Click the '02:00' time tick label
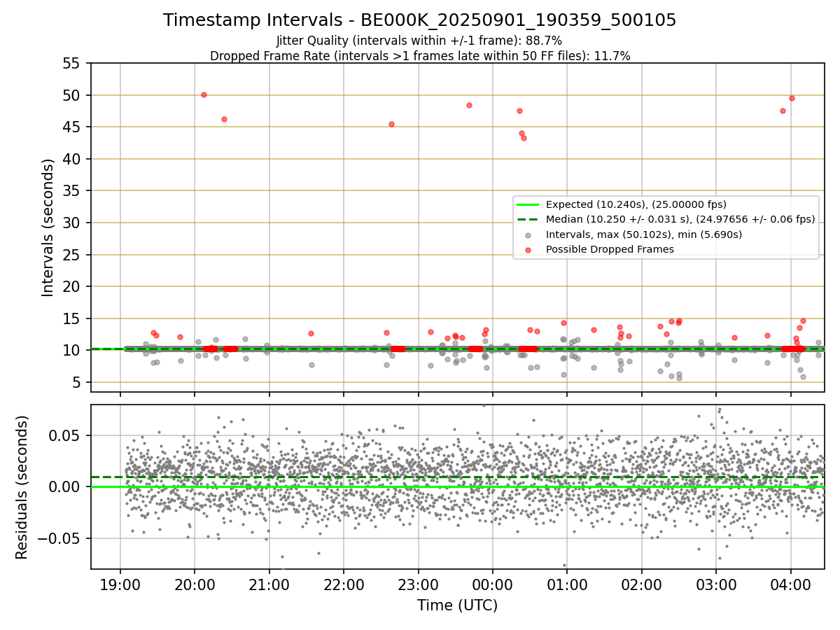This screenshot has height=630, width=840. (x=642, y=584)
